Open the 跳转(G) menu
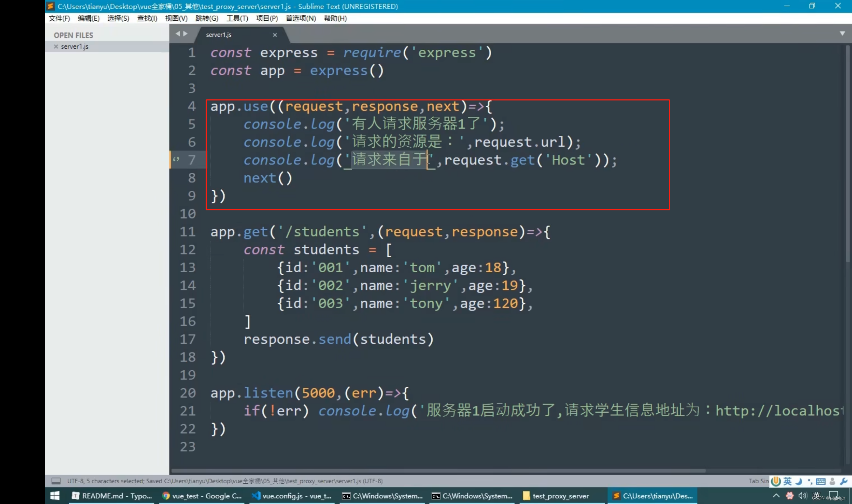The width and height of the screenshot is (852, 504). [x=207, y=18]
